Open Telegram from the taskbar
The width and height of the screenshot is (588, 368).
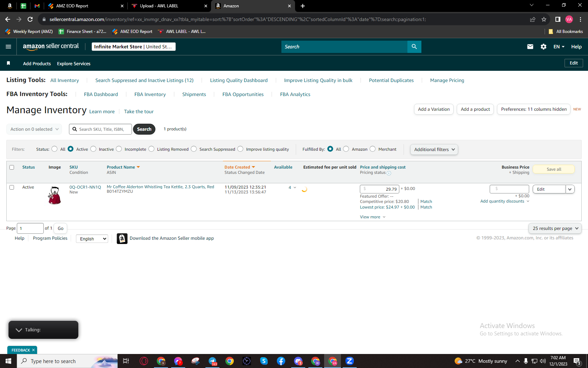[x=212, y=361]
